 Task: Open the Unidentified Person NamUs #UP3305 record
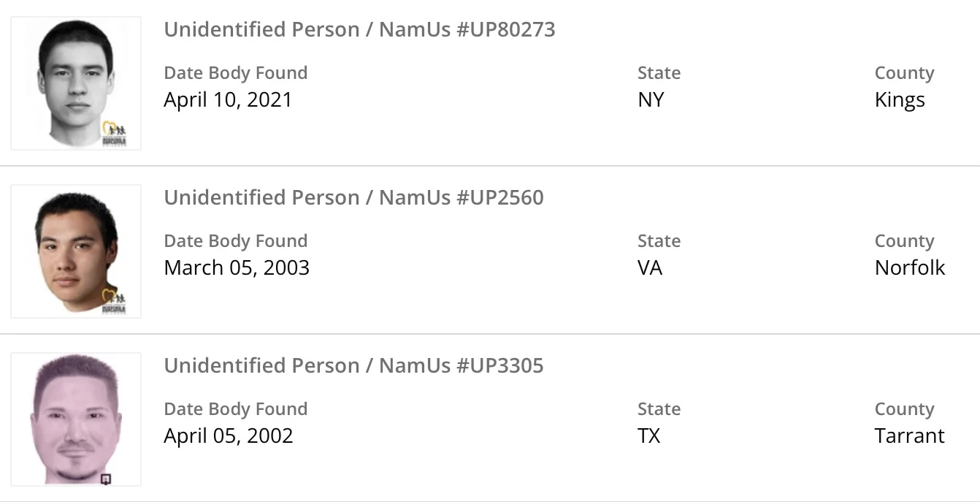point(353,366)
